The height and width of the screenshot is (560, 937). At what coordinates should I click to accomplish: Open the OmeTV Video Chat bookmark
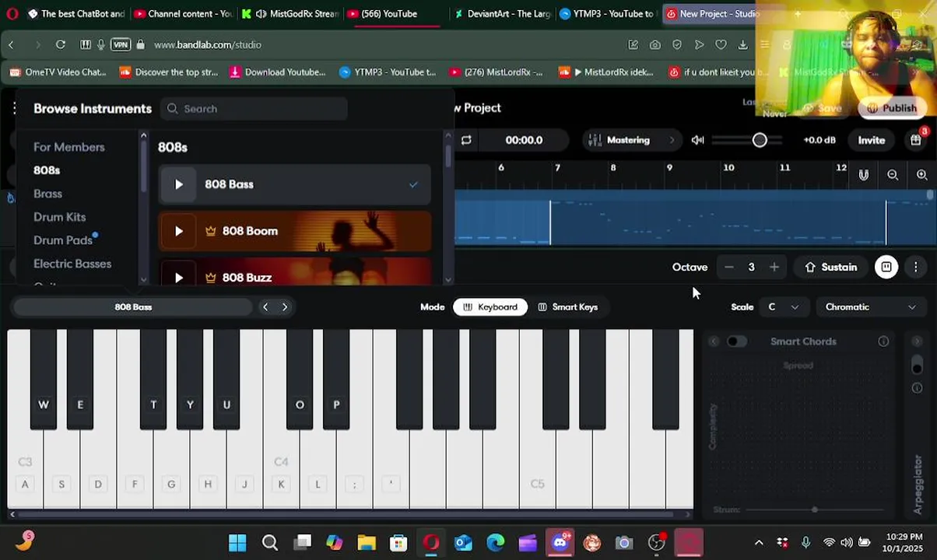[x=58, y=72]
